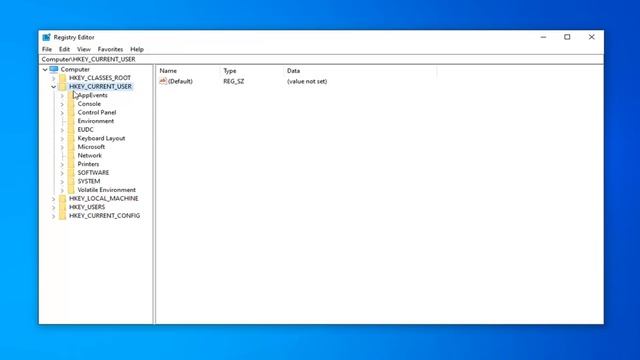Click the HKEY_CURRENT_CONFIG folder icon

62,216
